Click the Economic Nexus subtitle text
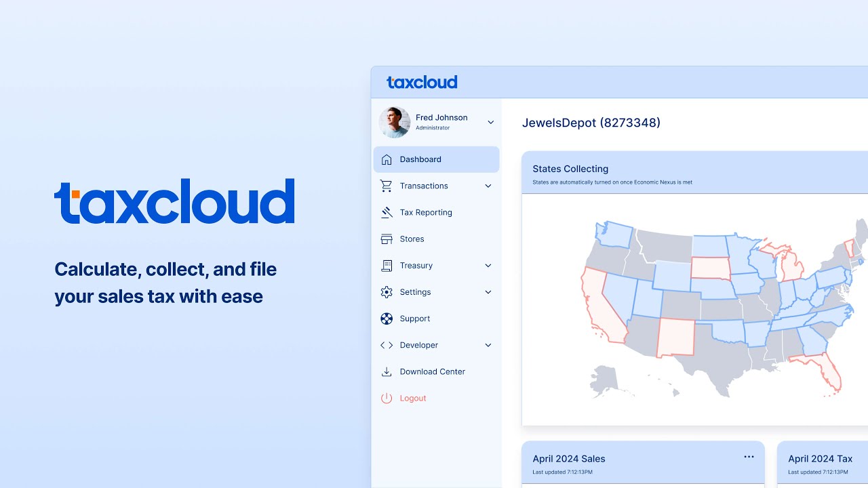 pyautogui.click(x=612, y=182)
